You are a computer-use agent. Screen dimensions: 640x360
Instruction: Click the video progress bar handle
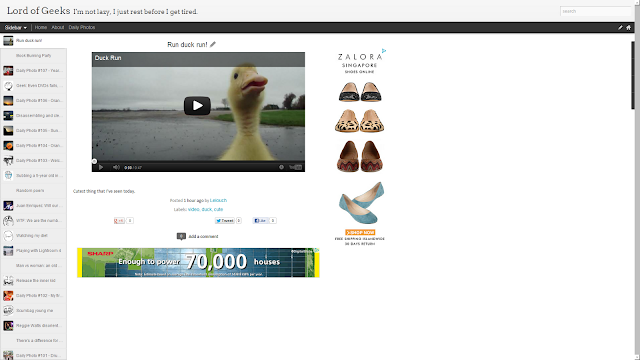pyautogui.click(x=94, y=161)
